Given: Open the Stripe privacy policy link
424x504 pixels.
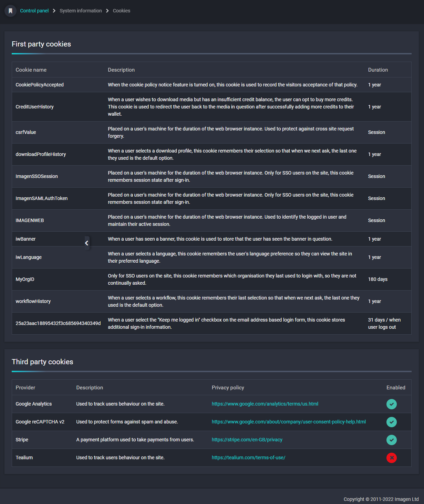Looking at the screenshot, I should (x=247, y=440).
